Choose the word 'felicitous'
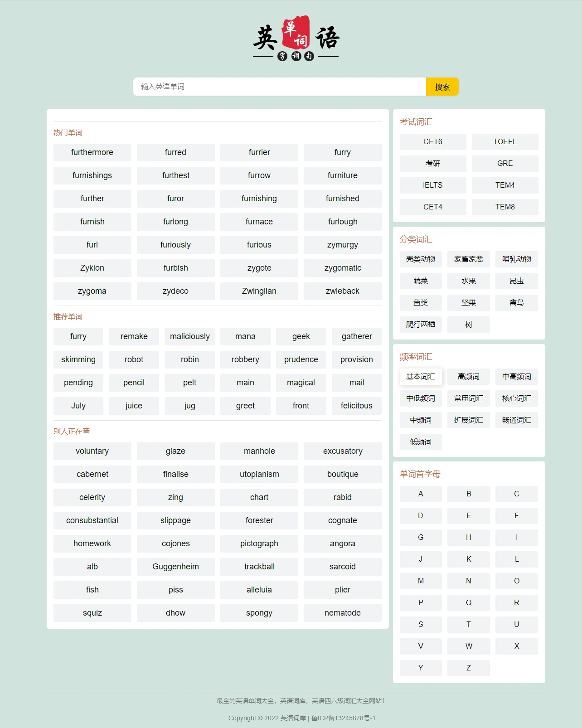582x728 pixels. [356, 406]
